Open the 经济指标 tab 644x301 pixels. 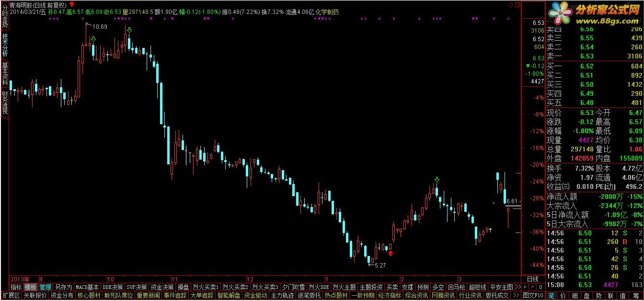tap(390, 295)
